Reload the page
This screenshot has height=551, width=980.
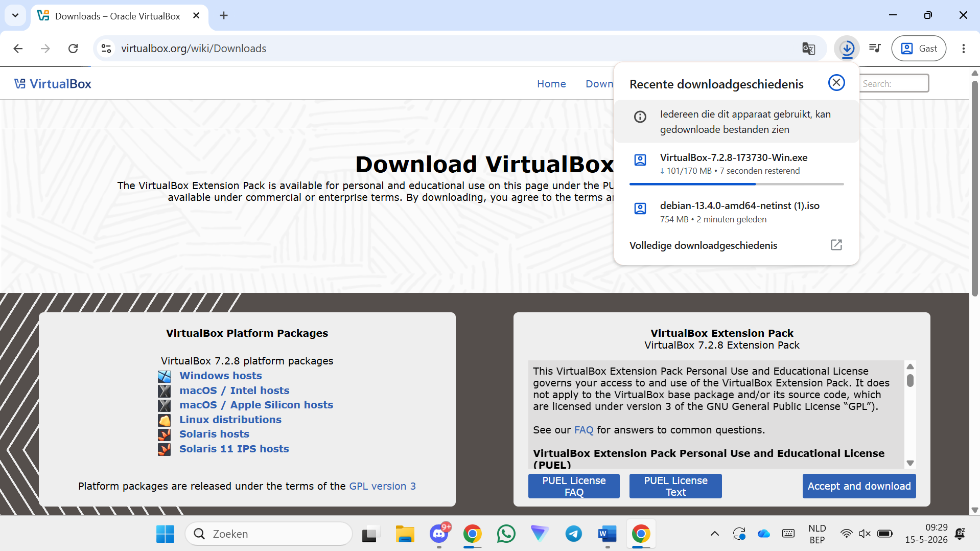(x=73, y=49)
